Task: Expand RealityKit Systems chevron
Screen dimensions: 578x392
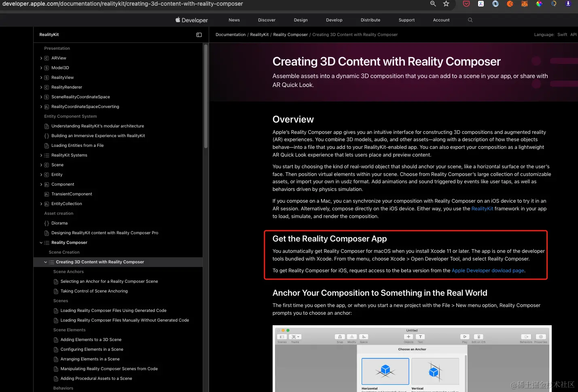Action: 41,155
